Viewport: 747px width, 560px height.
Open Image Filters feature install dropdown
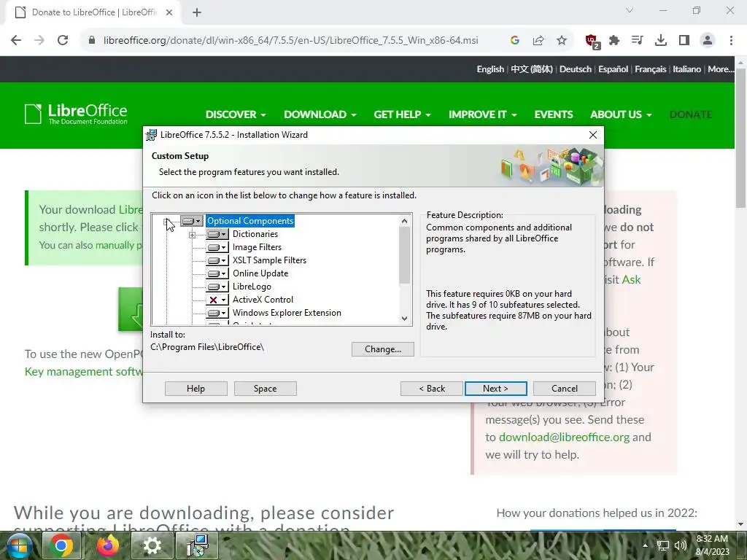coord(217,247)
